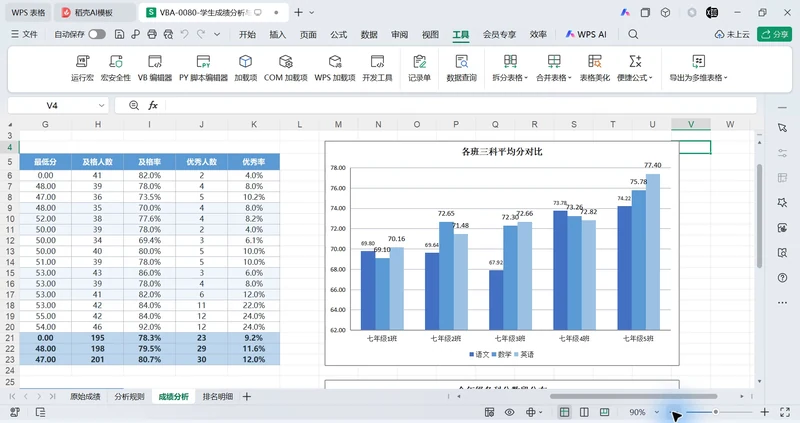This screenshot has height=423, width=800.
Task: Adjust the zoom slider handle
Action: pos(716,412)
